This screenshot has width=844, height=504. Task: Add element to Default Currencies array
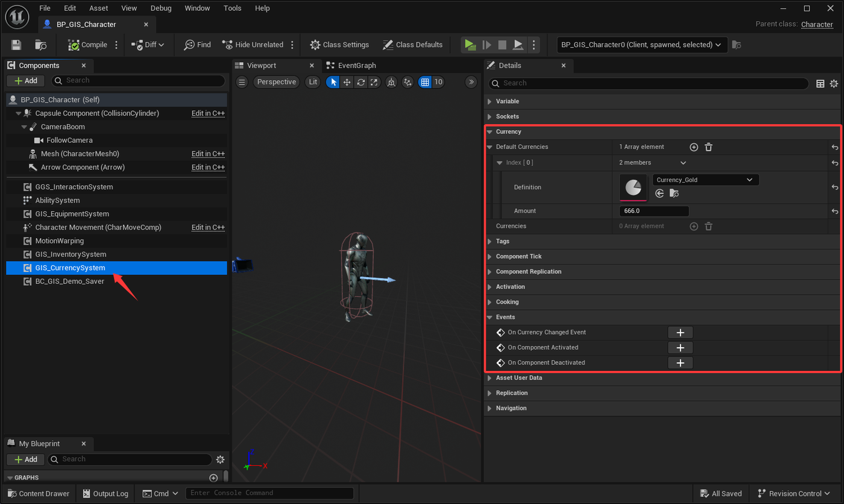[x=694, y=147]
